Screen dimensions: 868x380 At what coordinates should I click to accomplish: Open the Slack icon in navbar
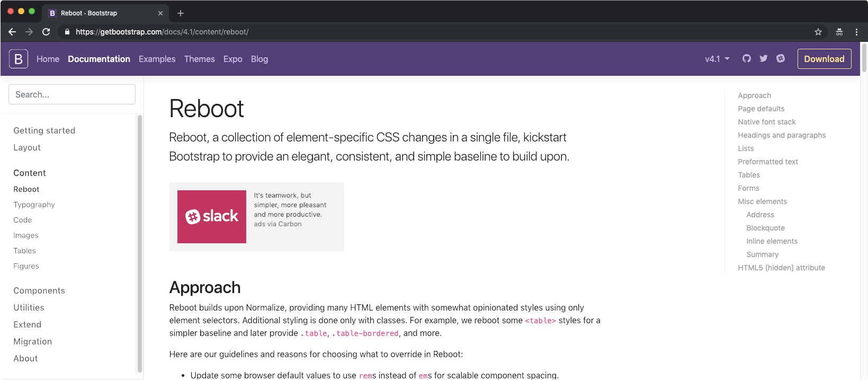[x=781, y=58]
